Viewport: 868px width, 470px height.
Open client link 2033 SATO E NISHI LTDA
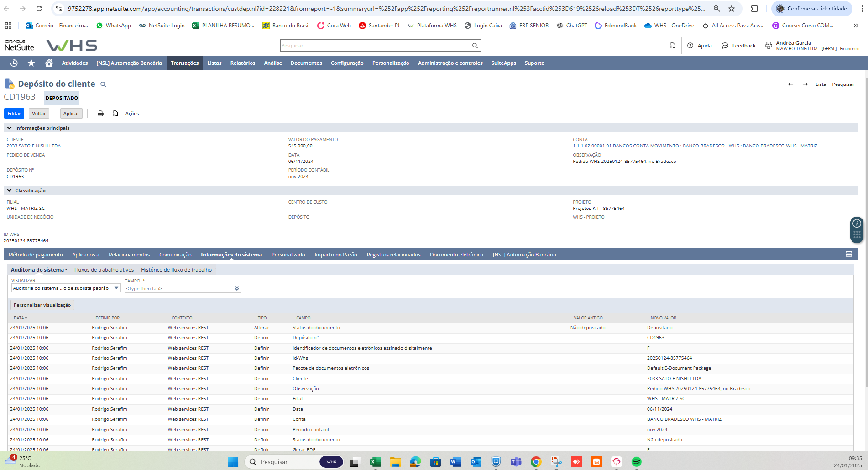coord(33,146)
